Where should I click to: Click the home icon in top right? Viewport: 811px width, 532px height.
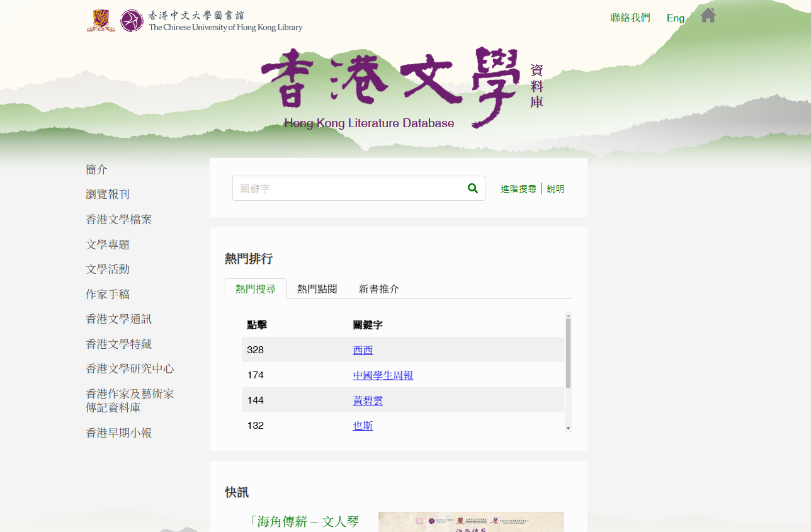coord(708,16)
